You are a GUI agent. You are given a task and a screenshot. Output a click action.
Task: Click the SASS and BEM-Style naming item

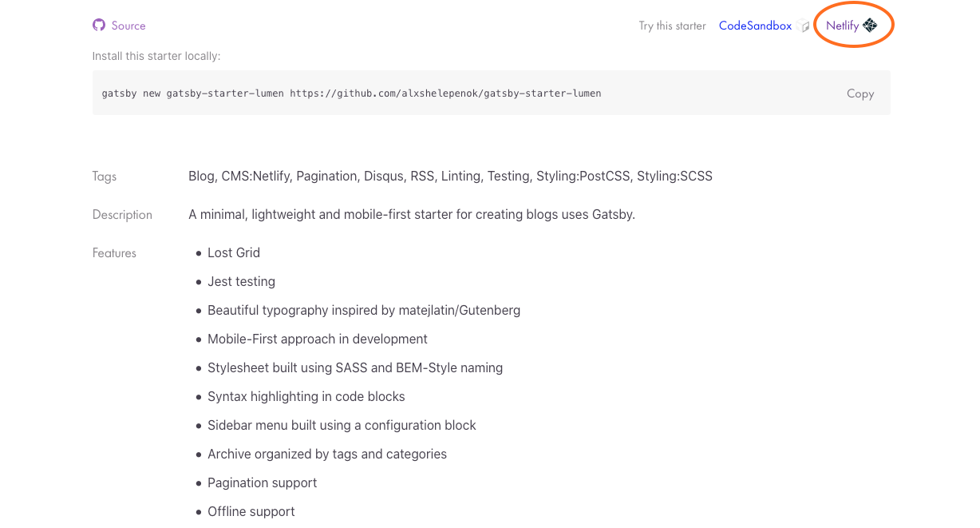tap(355, 367)
